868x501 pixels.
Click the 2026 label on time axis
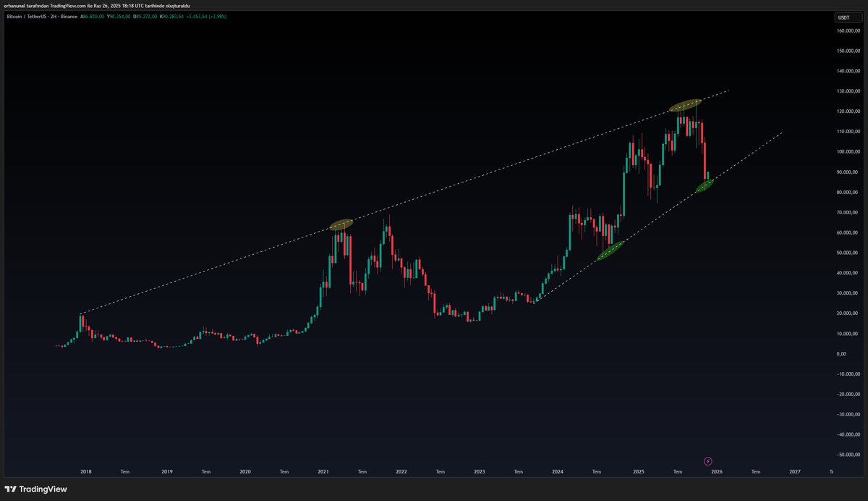click(x=717, y=471)
